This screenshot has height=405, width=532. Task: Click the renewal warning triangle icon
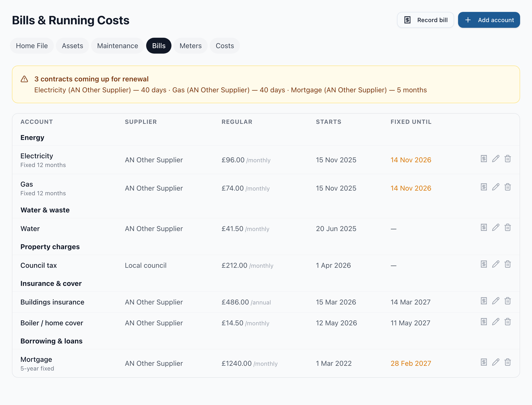pos(24,79)
